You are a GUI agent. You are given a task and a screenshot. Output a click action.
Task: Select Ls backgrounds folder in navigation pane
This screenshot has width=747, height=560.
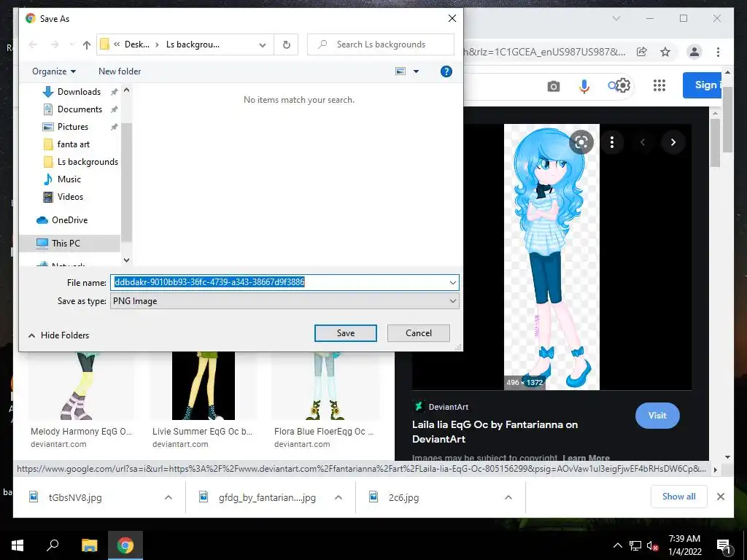point(88,162)
